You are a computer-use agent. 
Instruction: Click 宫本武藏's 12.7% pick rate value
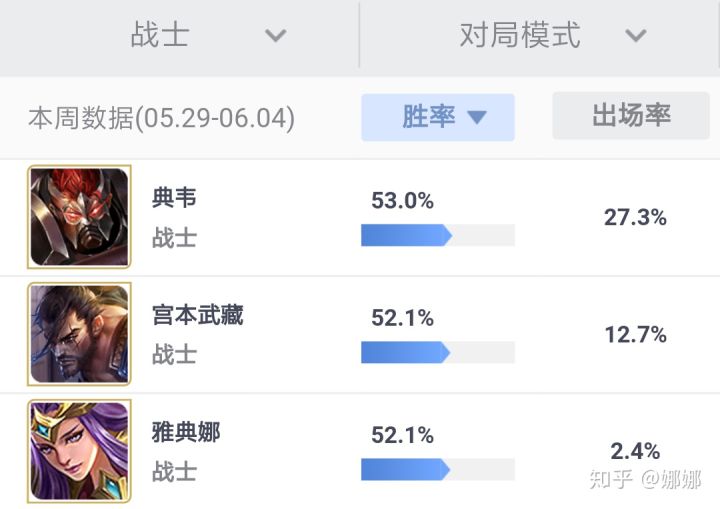[635, 334]
